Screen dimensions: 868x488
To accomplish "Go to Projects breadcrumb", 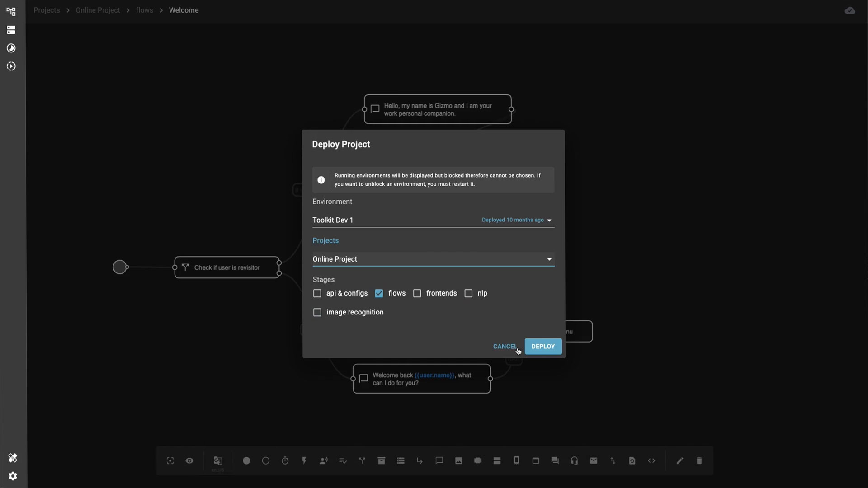I will coord(47,10).
